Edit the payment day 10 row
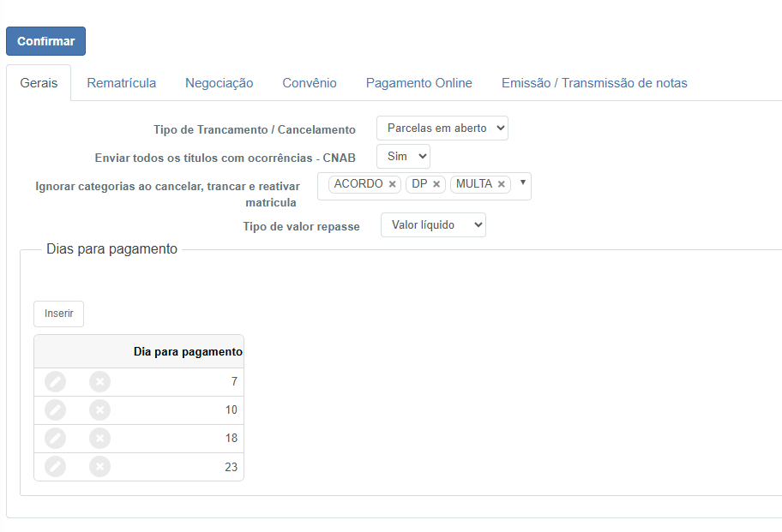Image resolution: width=782 pixels, height=532 pixels. pos(56,410)
